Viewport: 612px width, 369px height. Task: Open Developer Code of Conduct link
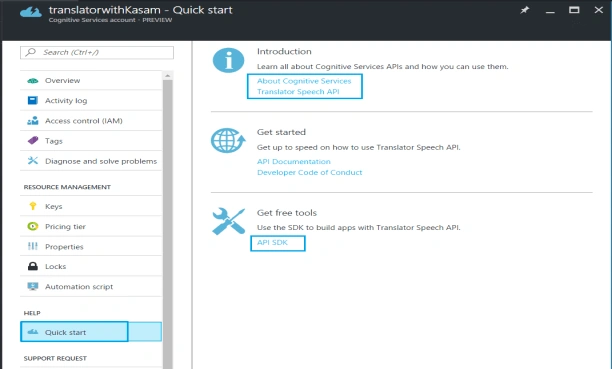[x=310, y=172]
